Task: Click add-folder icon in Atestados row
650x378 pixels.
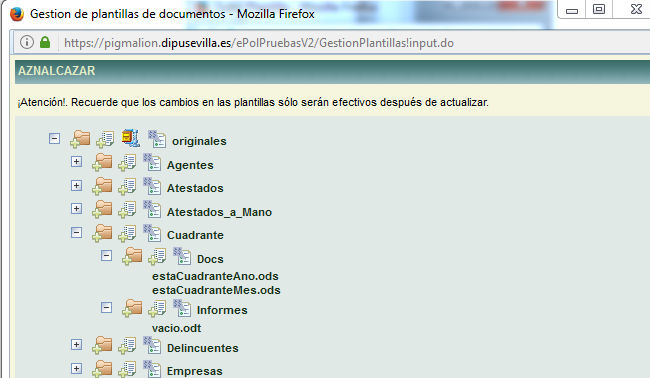Action: [102, 186]
